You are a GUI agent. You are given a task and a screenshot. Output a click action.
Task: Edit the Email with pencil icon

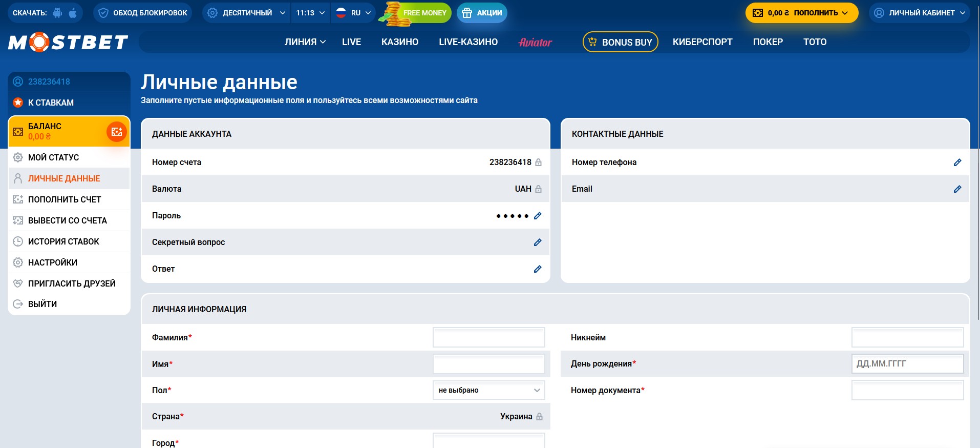coord(957,189)
